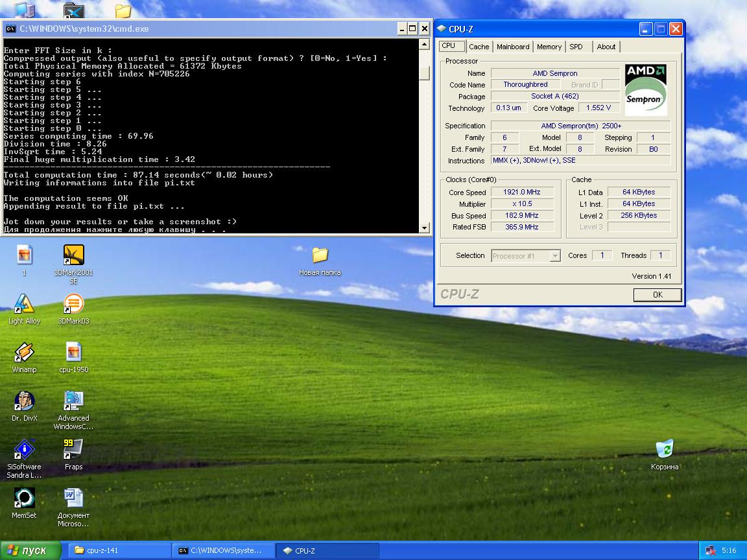The image size is (747, 560).
Task: Click the Package value Socket A (462)
Action: [555, 96]
